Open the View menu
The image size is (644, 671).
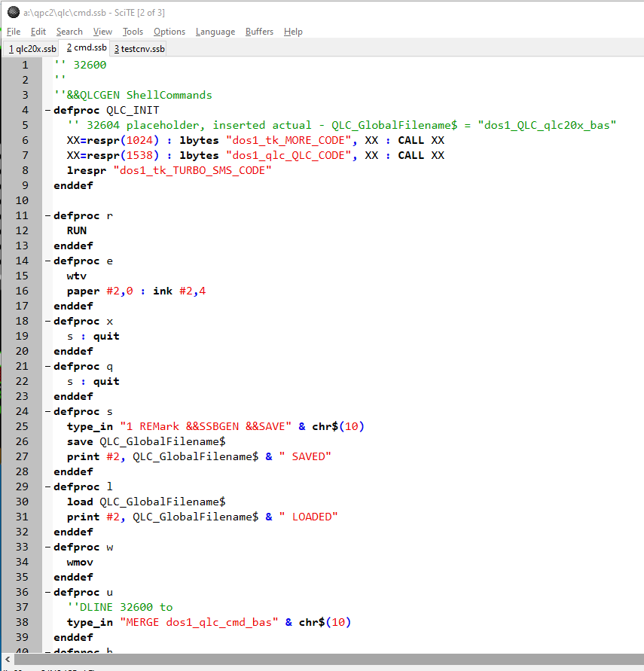coord(102,32)
